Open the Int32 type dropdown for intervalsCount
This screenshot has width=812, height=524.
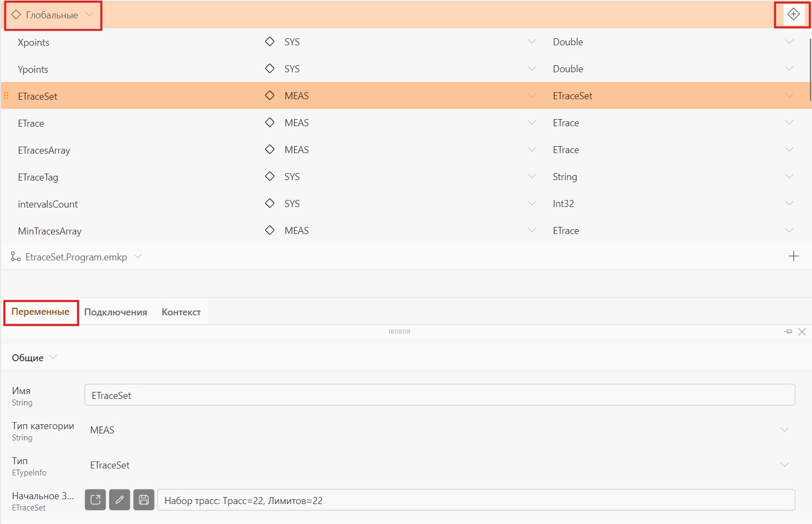(789, 203)
